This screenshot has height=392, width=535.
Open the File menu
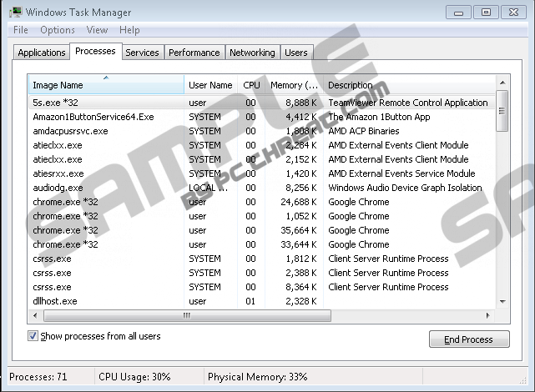pos(21,30)
